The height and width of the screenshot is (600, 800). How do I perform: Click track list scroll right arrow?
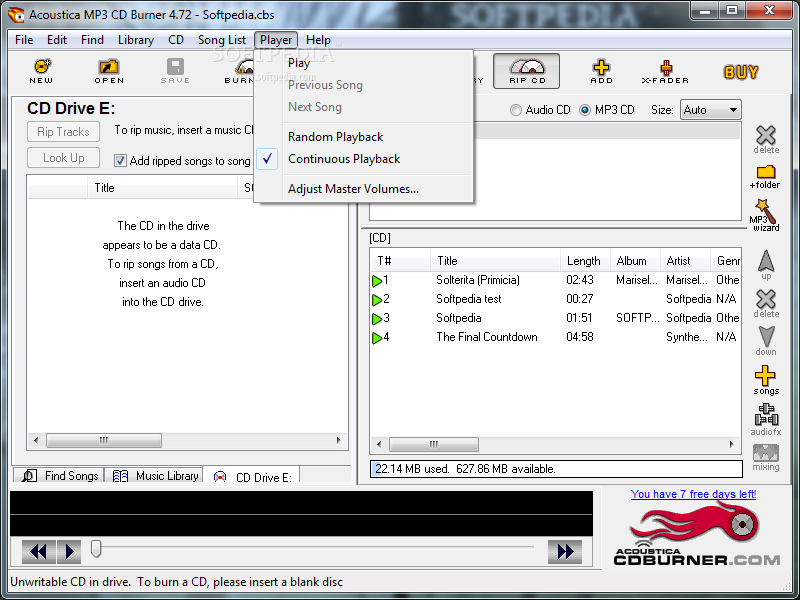coord(731,444)
